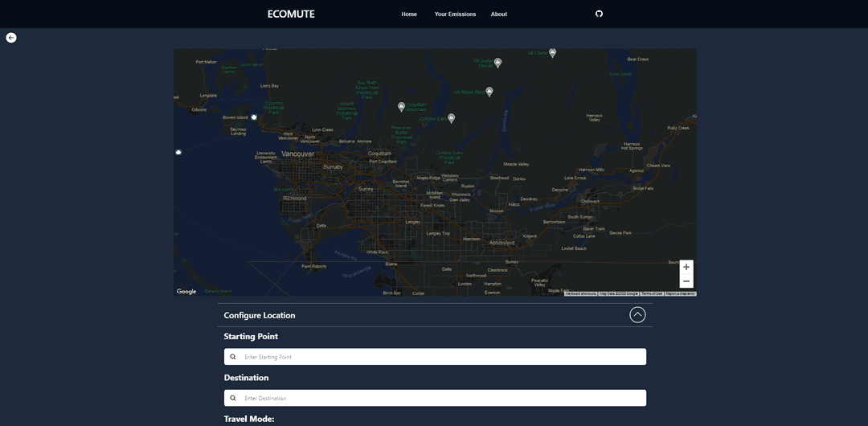Click the Mission label on the map
868x426 pixels.
(x=497, y=211)
